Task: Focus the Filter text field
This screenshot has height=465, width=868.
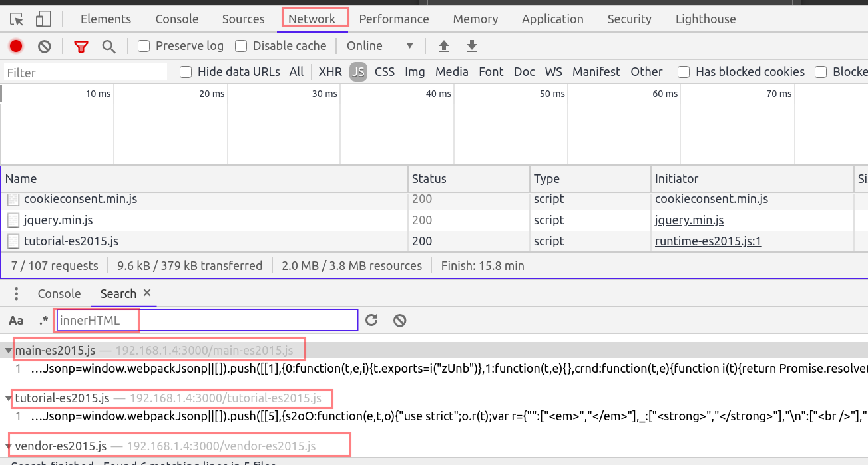Action: click(x=85, y=72)
